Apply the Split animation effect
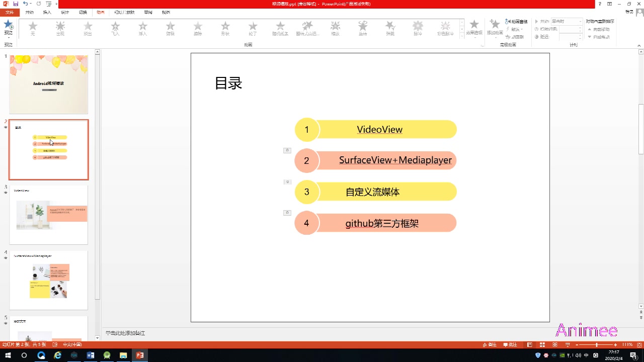The image size is (644, 362). (x=171, y=28)
